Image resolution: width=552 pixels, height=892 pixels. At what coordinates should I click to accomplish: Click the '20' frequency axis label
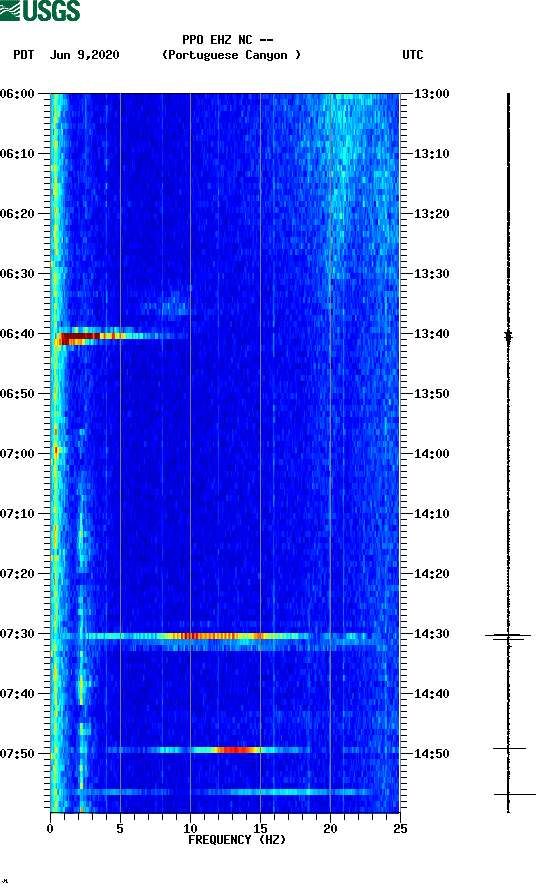pyautogui.click(x=330, y=828)
